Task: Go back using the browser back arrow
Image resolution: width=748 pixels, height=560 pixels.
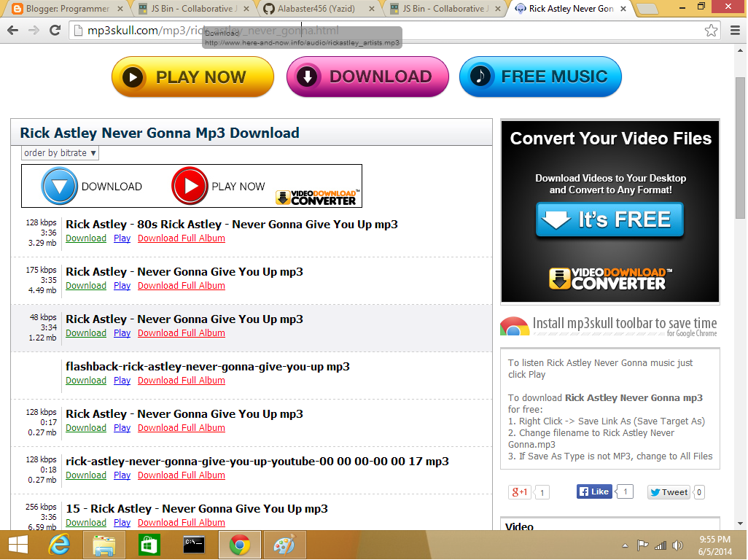Action: click(x=13, y=31)
